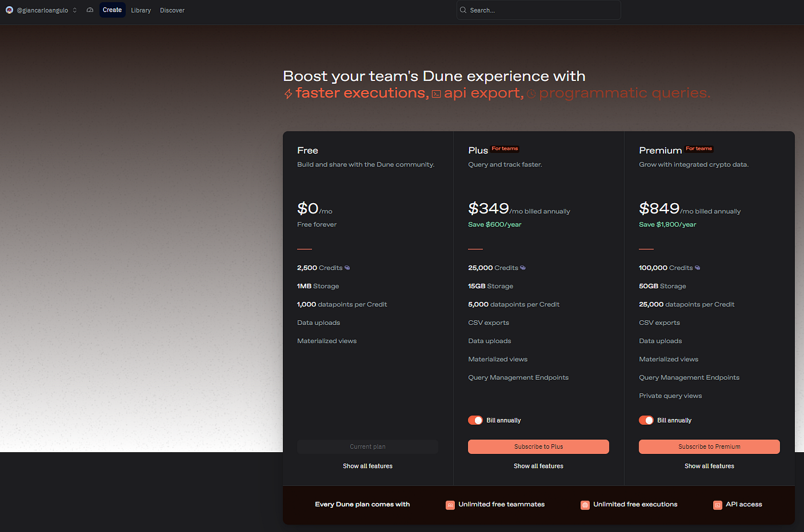Click the API access label
Image resolution: width=804 pixels, height=532 pixels.
click(x=744, y=504)
